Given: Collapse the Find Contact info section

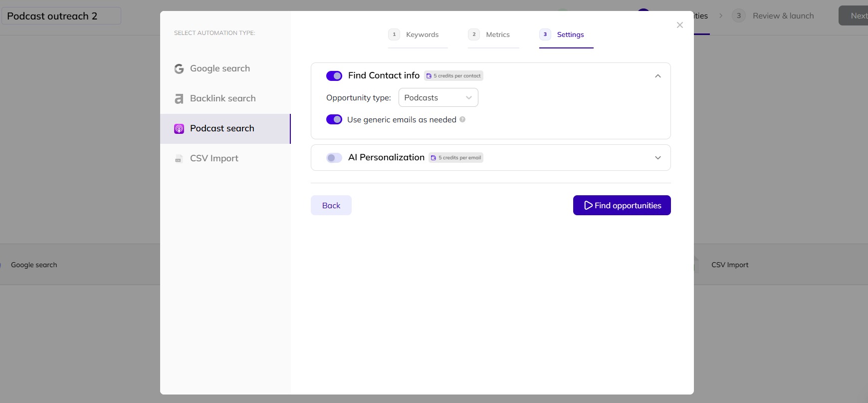Looking at the screenshot, I should click(658, 76).
